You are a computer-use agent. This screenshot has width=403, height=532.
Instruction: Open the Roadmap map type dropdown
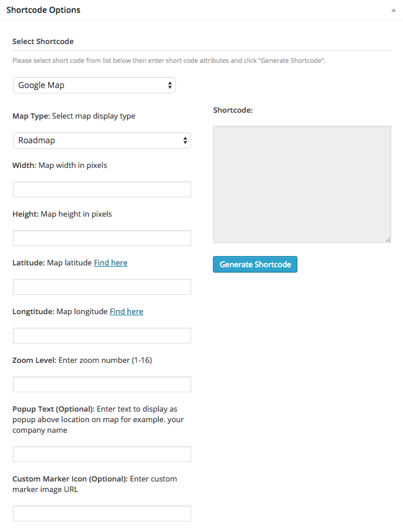pos(101,140)
